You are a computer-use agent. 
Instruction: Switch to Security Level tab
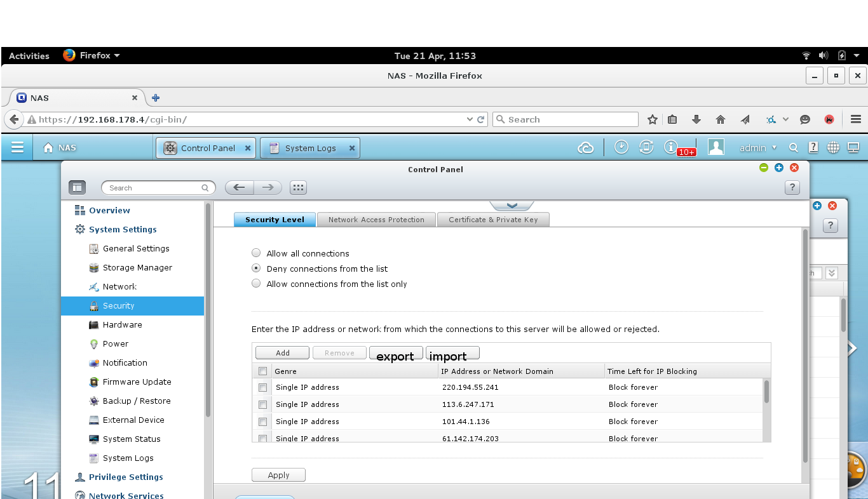click(275, 220)
